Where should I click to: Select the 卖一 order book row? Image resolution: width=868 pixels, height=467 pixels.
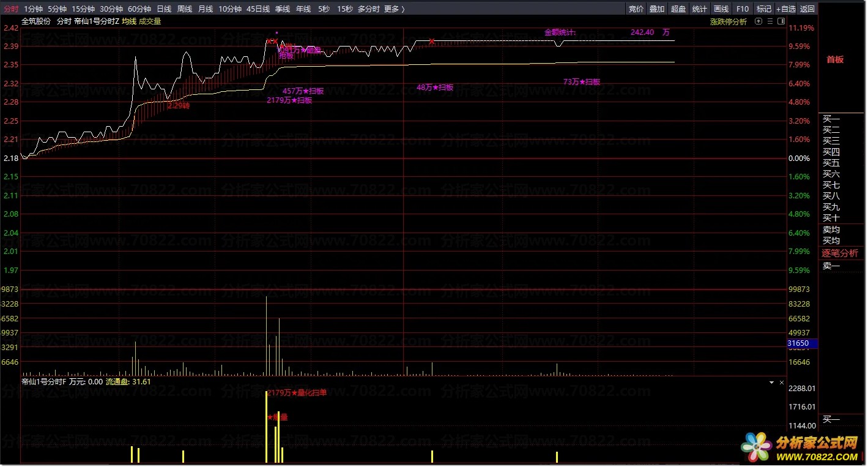[831, 266]
